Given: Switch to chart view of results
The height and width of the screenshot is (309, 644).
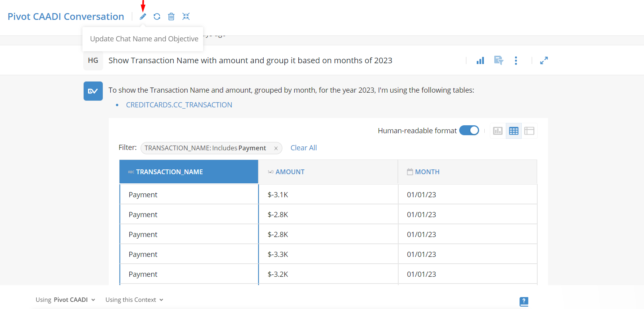Looking at the screenshot, I should [498, 131].
